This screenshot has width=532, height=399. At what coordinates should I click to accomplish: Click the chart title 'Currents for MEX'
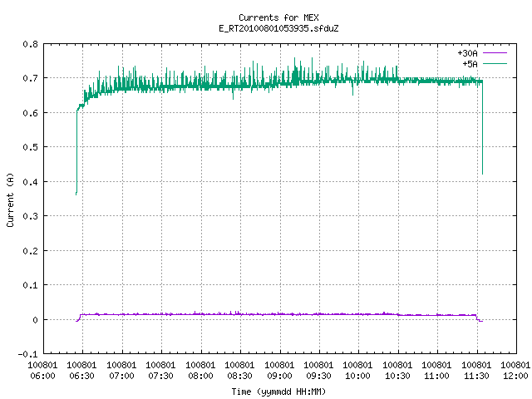pyautogui.click(x=278, y=17)
